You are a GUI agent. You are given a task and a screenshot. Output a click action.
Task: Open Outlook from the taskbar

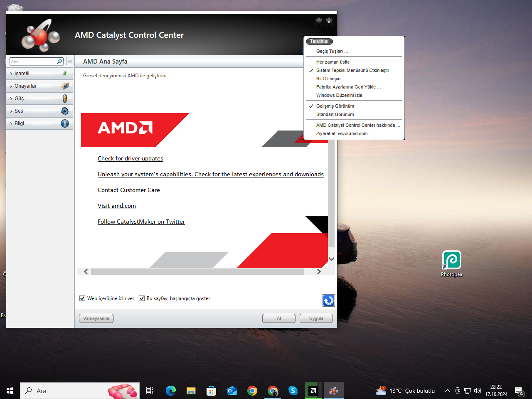coord(232,391)
